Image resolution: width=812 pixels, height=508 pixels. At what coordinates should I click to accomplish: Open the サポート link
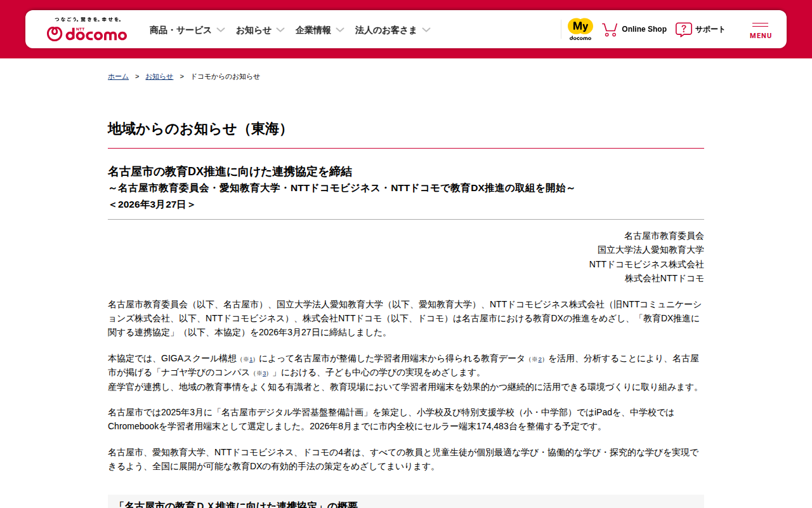(710, 29)
